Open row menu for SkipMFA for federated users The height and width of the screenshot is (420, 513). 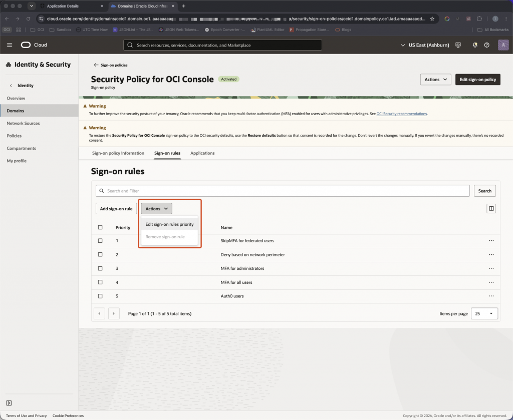pos(491,241)
